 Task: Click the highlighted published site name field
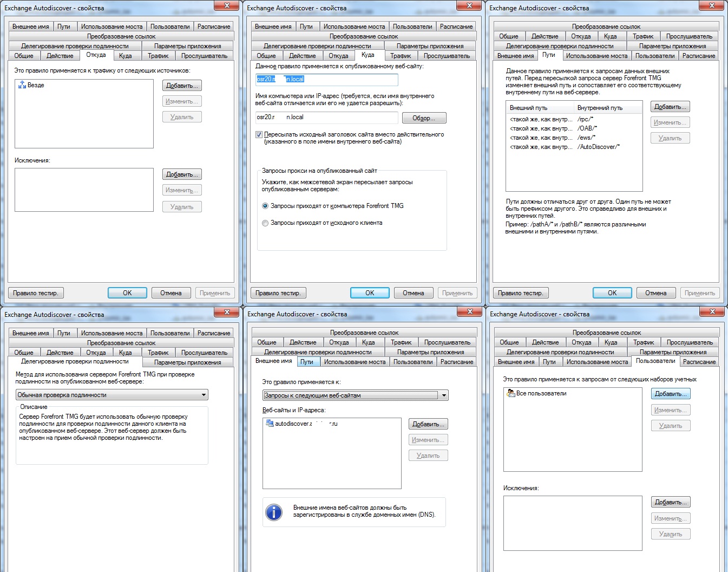[326, 79]
